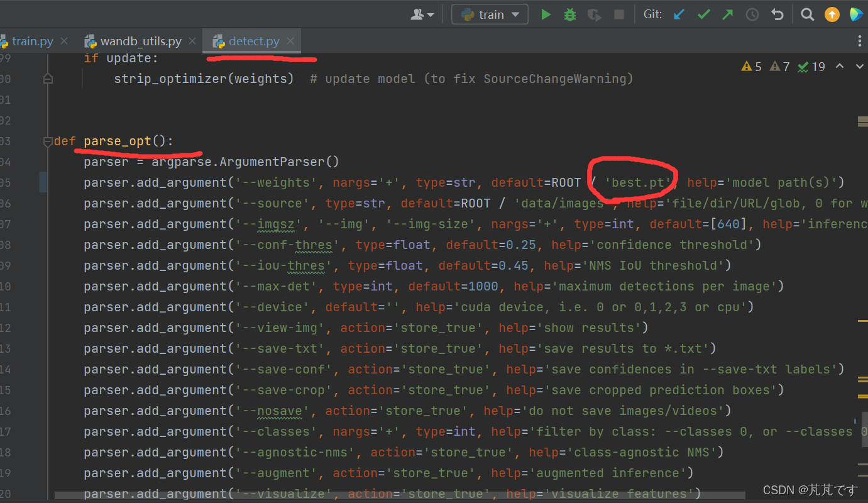Click the '--save-crop' argument string
Image resolution: width=868 pixels, height=503 pixels.
(x=283, y=390)
